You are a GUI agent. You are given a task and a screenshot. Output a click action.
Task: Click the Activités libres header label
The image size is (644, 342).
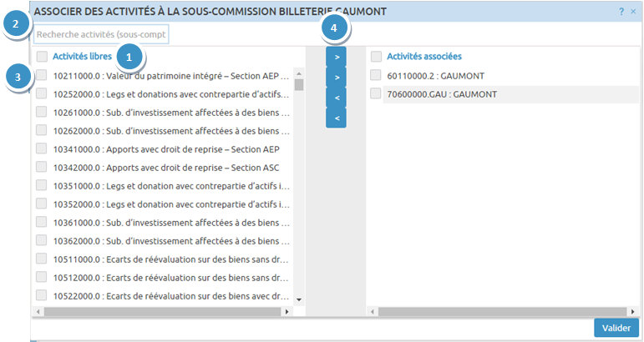[x=82, y=57]
